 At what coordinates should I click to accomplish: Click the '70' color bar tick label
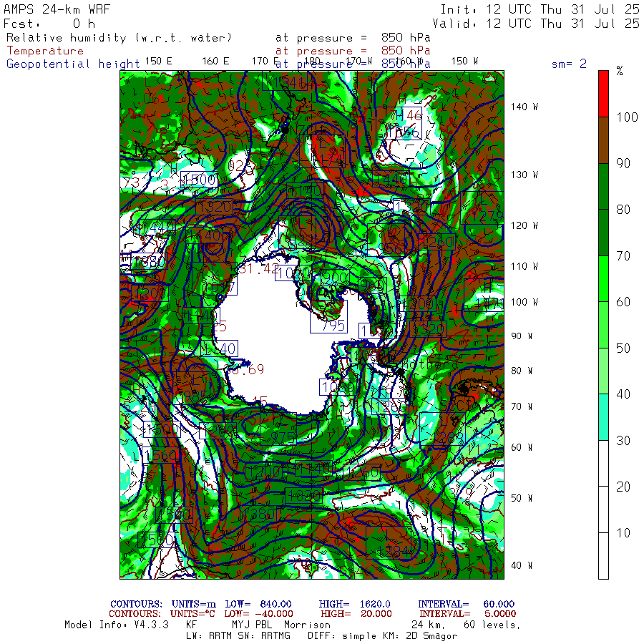(623, 256)
